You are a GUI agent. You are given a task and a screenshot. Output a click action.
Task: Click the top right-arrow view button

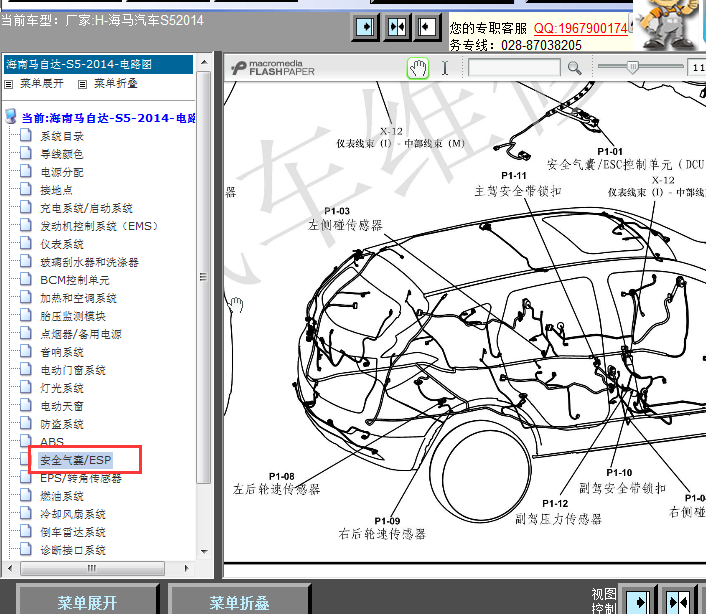[x=365, y=27]
